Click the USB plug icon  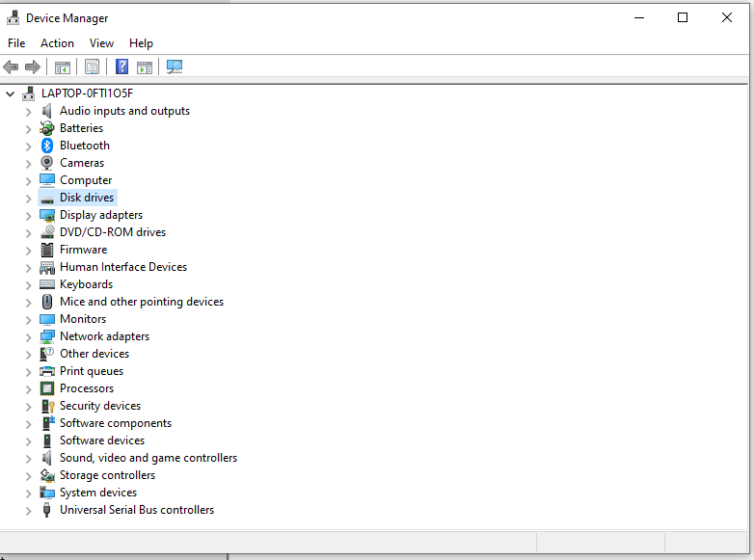click(x=46, y=510)
